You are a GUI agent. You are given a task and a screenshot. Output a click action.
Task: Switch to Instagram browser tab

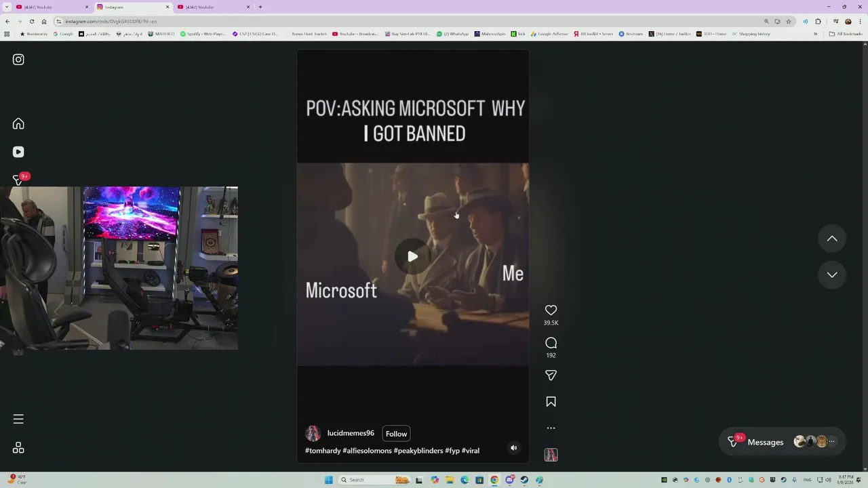coord(132,7)
